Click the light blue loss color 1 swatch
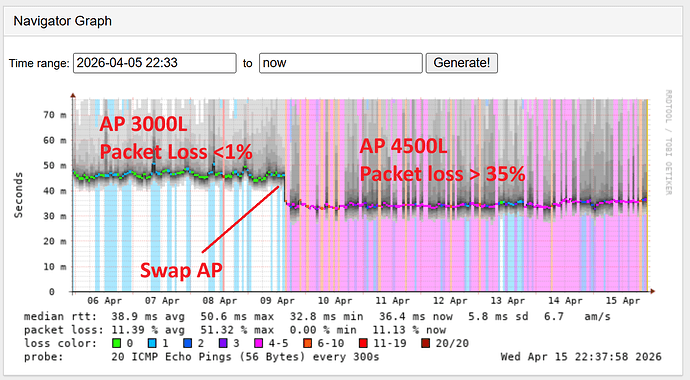This screenshot has width=690, height=380. (152, 343)
